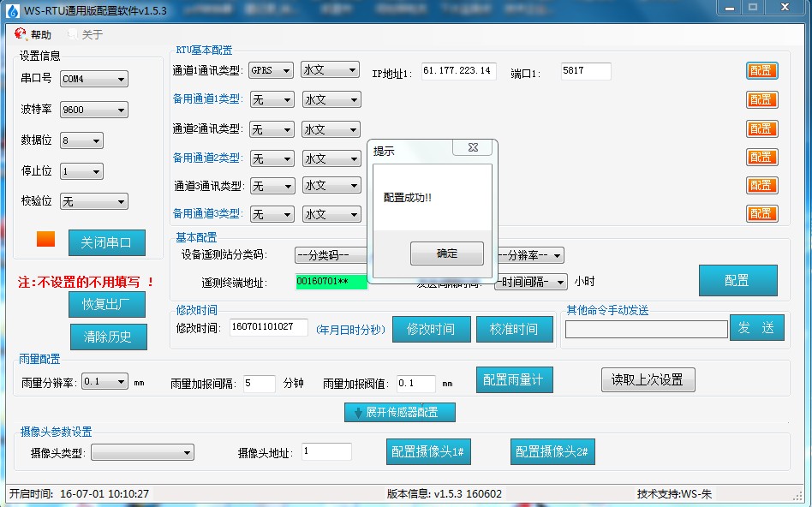Screen dimensions: 812x507
Task: Open the 摄像头类型 dropdown
Action: 142,452
